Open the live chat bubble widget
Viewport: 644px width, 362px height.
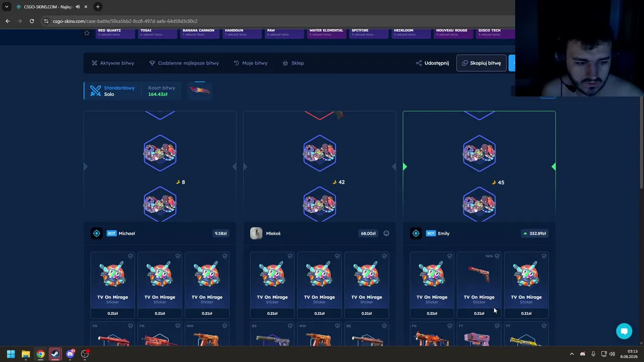[624, 331]
